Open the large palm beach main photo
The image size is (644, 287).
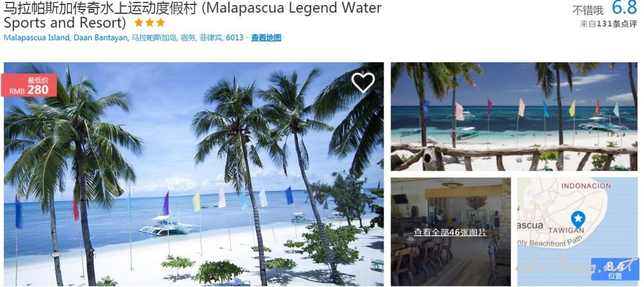(194, 174)
